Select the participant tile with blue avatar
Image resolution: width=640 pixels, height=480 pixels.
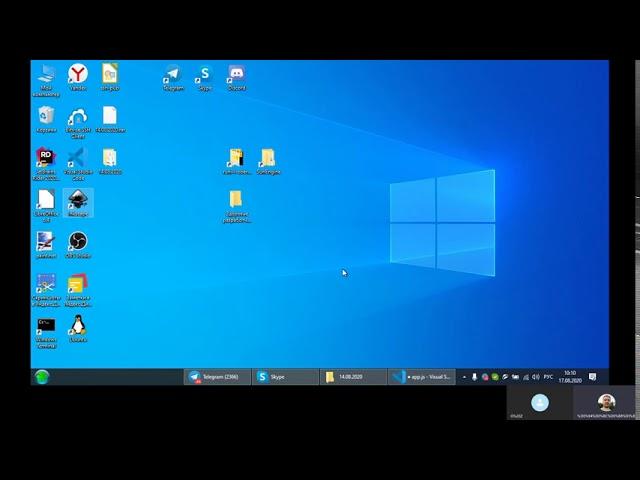pyautogui.click(x=540, y=403)
